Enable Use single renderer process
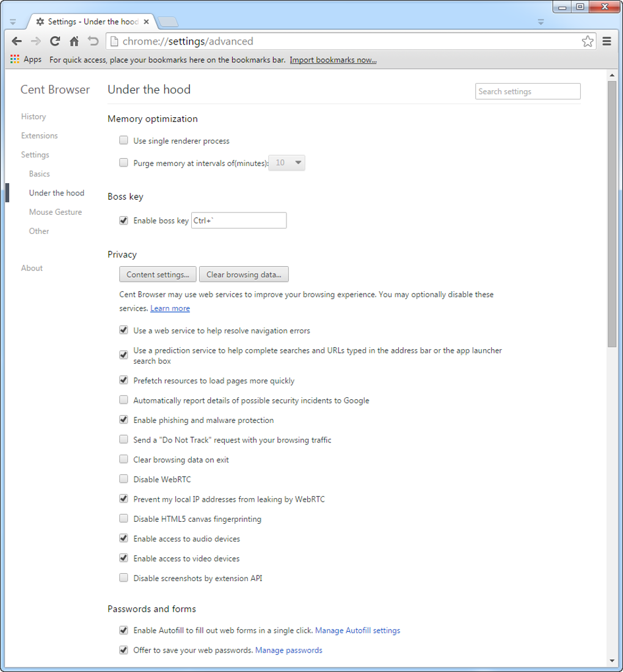The image size is (623, 672). (x=123, y=140)
